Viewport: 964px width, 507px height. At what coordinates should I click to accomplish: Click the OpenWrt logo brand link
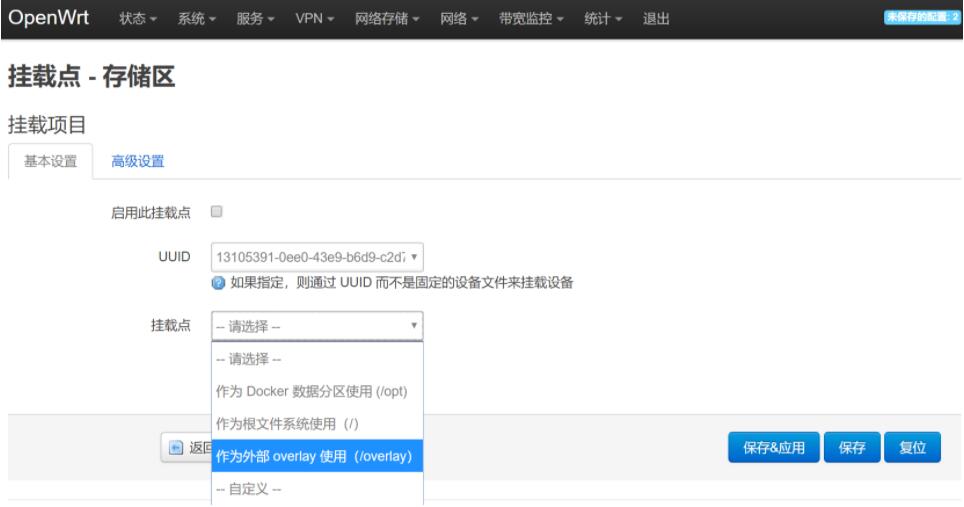55,20
